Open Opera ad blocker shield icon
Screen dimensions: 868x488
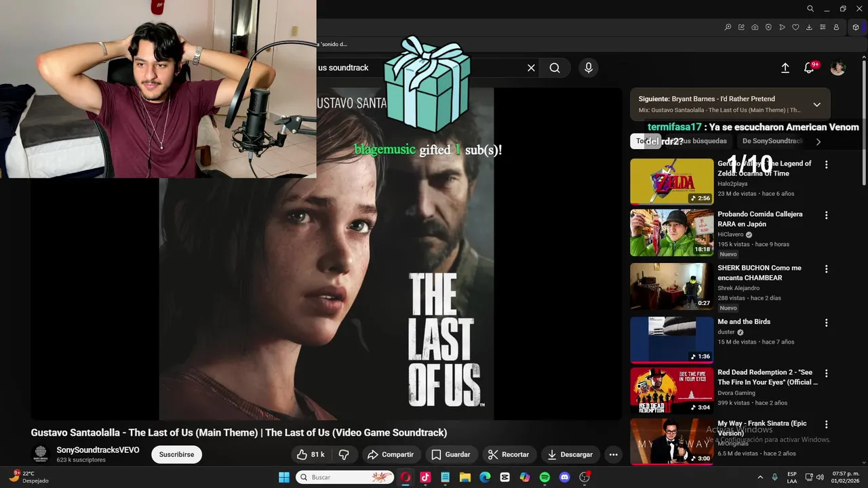click(768, 27)
